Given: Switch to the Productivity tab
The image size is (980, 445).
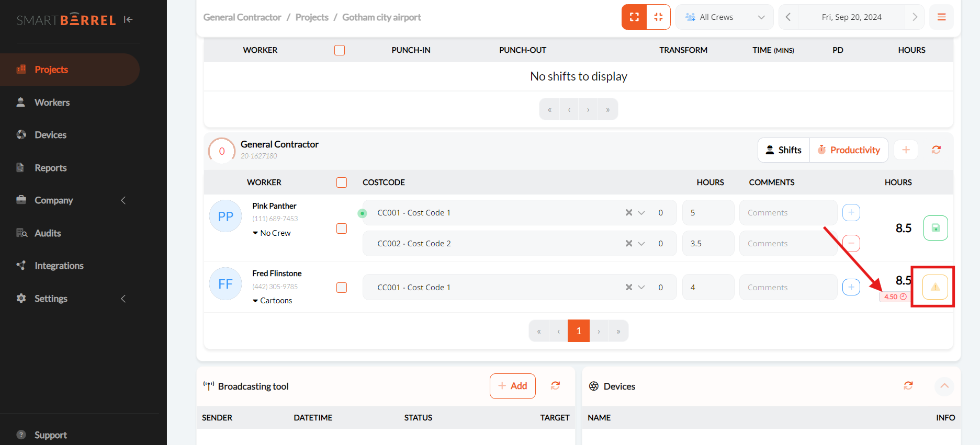Looking at the screenshot, I should [849, 150].
